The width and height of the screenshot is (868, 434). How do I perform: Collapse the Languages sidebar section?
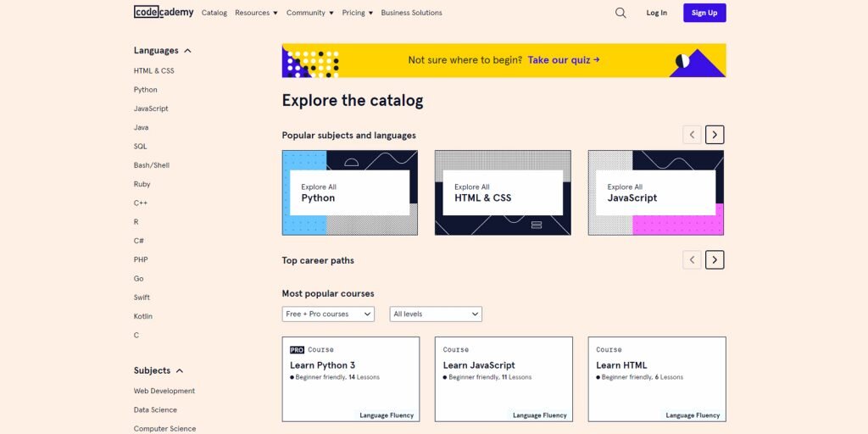(162, 50)
